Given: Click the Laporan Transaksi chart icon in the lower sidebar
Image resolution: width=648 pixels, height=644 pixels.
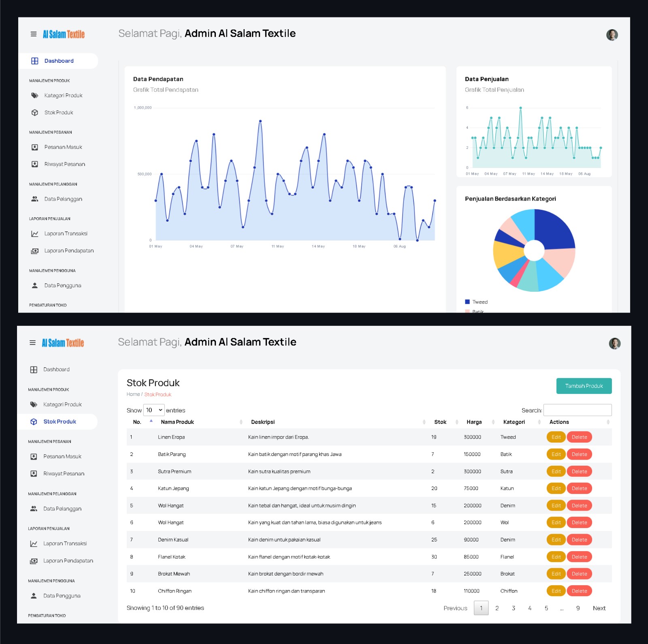Looking at the screenshot, I should [34, 544].
